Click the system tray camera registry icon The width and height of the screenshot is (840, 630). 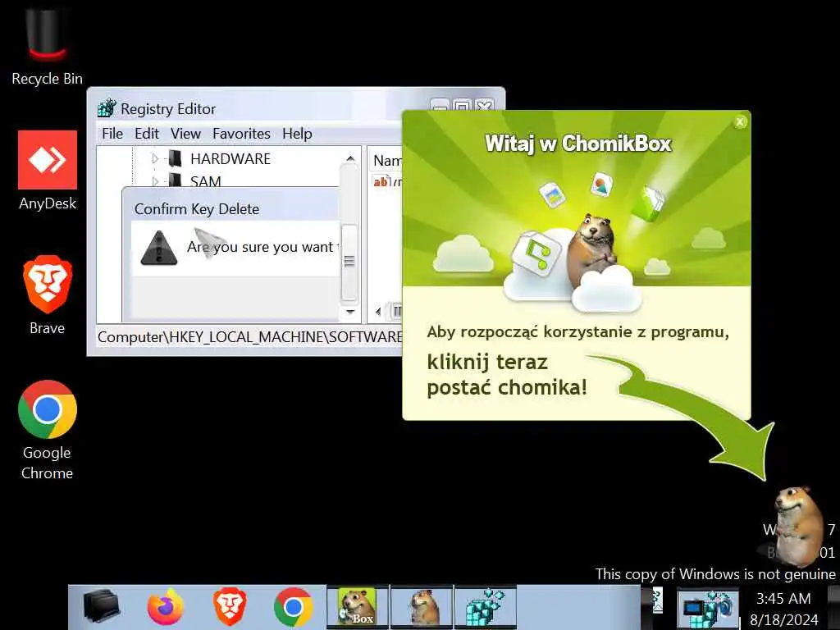(708, 609)
